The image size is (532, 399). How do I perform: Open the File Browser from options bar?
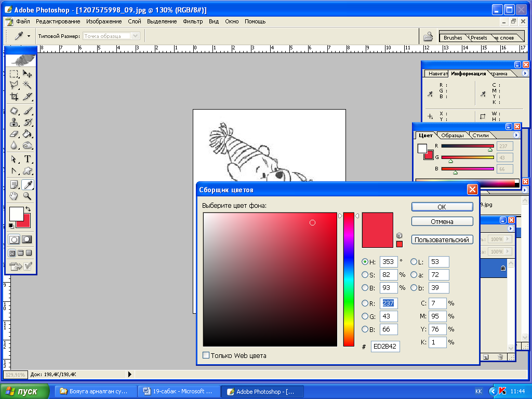coord(428,36)
